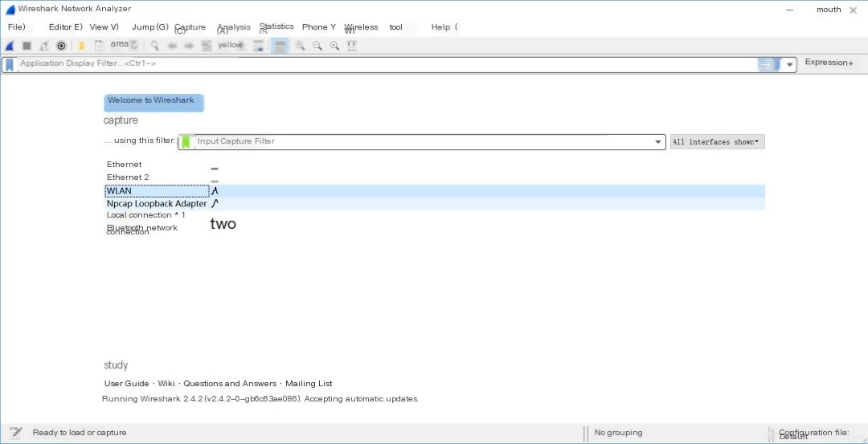This screenshot has width=868, height=444.
Task: Select the Ethernet 2 interface
Action: [128, 177]
